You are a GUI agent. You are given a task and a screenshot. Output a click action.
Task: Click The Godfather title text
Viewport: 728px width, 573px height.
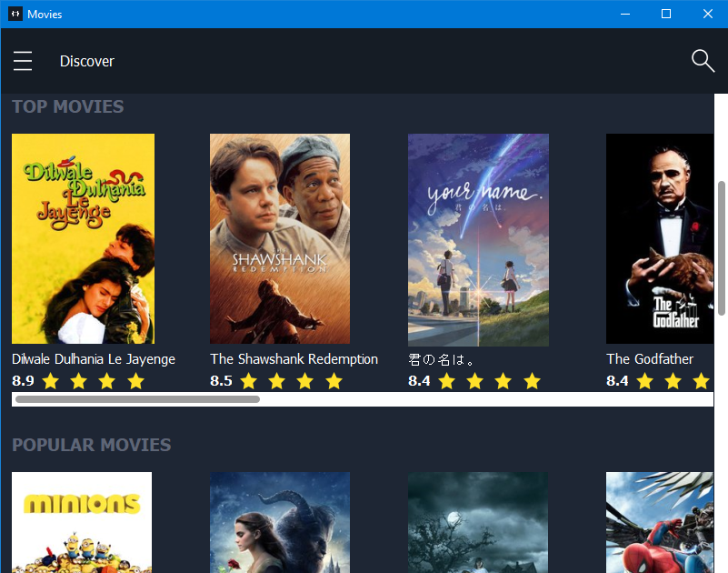(x=650, y=359)
